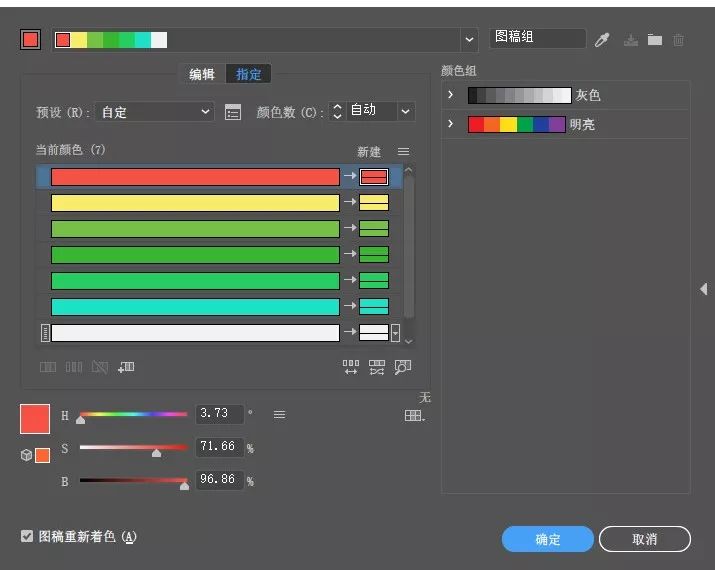This screenshot has width=715, height=570.
Task: Click the 无 label above swatch library icon
Action: pos(425,398)
